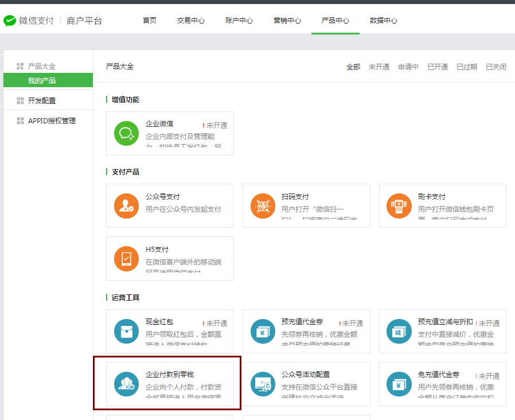Click the 公众号活动配置 monitor icon
Viewport: 515px width, 420px height.
[263, 384]
